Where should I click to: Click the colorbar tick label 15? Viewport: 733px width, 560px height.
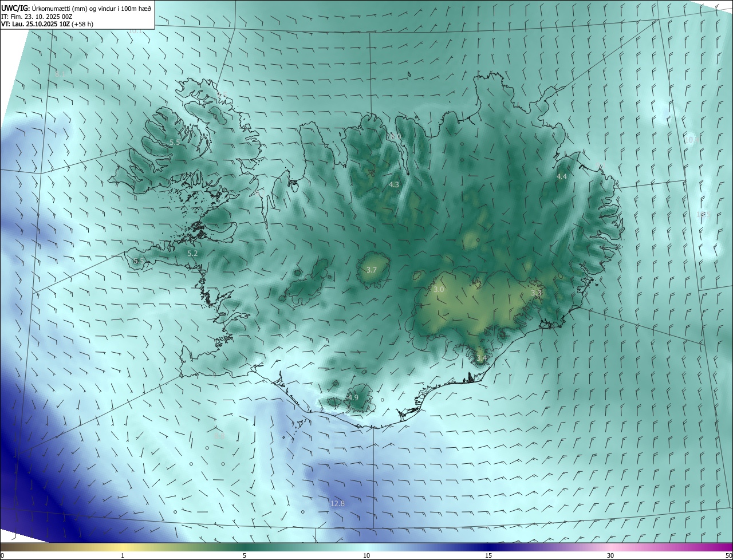(488, 555)
